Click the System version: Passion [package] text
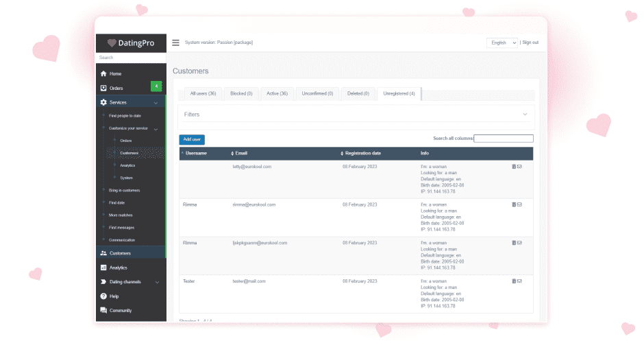This screenshot has width=644, height=343. [219, 43]
